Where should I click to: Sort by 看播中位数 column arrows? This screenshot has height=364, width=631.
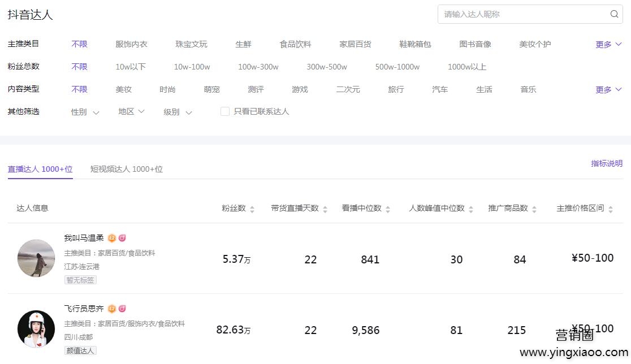click(x=388, y=209)
